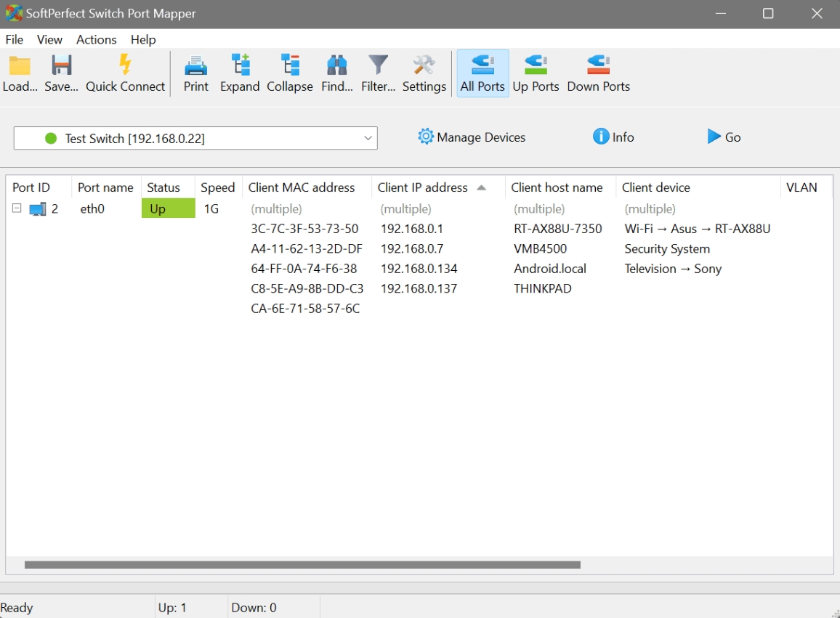Open the View menu

(49, 39)
